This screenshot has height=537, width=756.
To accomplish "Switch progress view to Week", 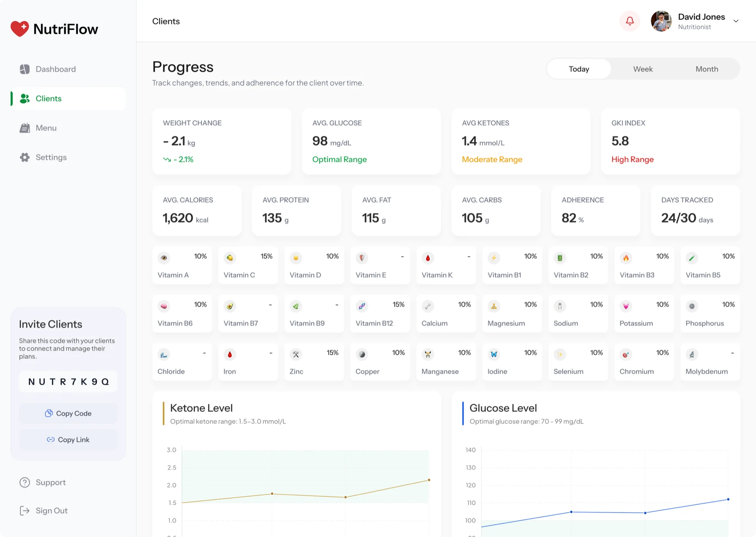I will pyautogui.click(x=643, y=69).
